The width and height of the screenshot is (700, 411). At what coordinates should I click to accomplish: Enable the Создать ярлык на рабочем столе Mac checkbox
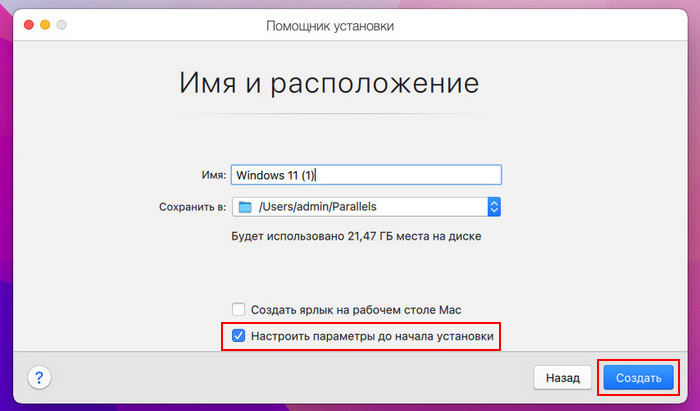(238, 310)
